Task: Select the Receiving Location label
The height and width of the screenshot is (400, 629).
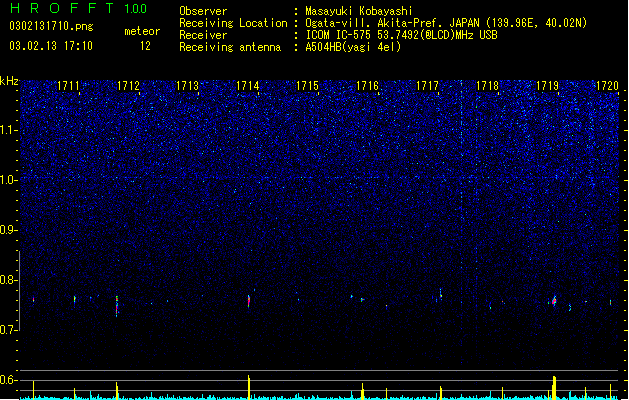Action: click(x=233, y=23)
